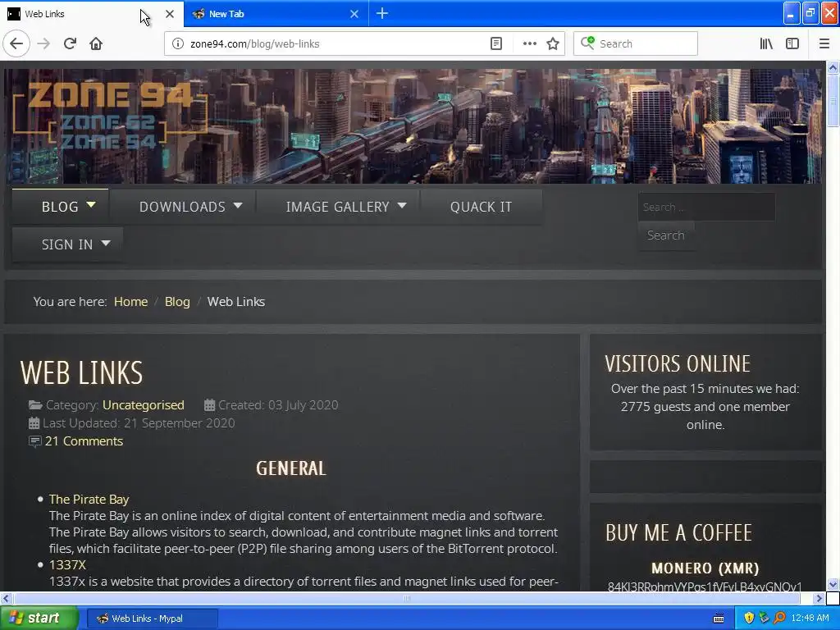Click the search engine magnifier icon
The height and width of the screenshot is (630, 840).
(x=587, y=43)
